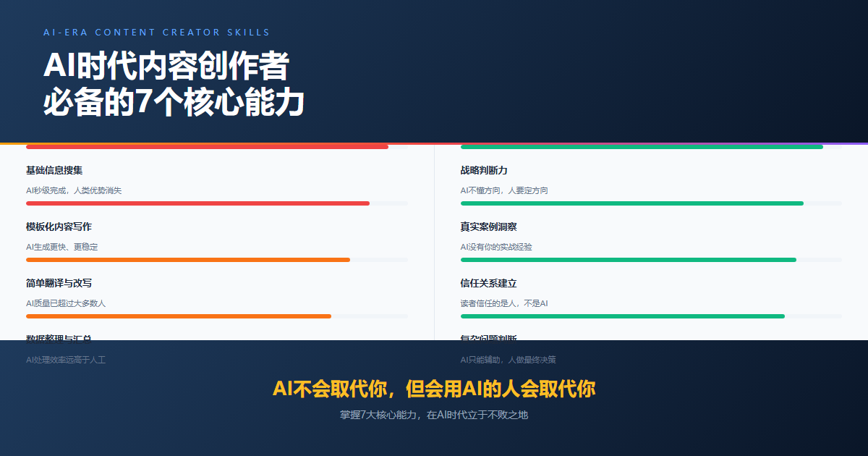868x456 pixels.
Task: Click the '战略判断力' heading
Action: (x=484, y=170)
